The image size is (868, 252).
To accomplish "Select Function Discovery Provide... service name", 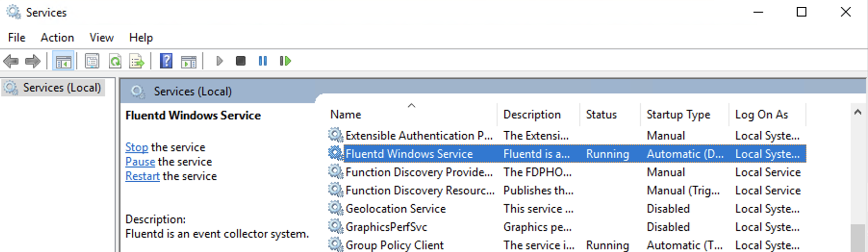I will pyautogui.click(x=419, y=172).
